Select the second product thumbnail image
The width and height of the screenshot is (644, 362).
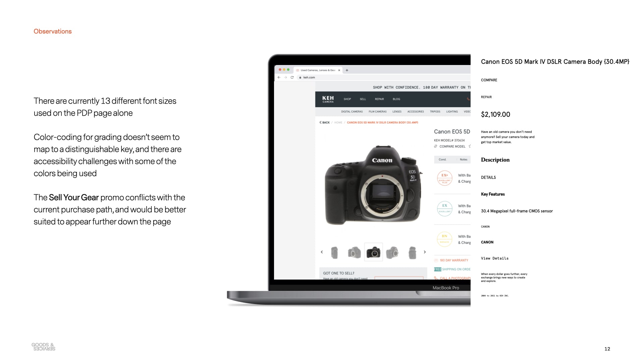tap(354, 252)
